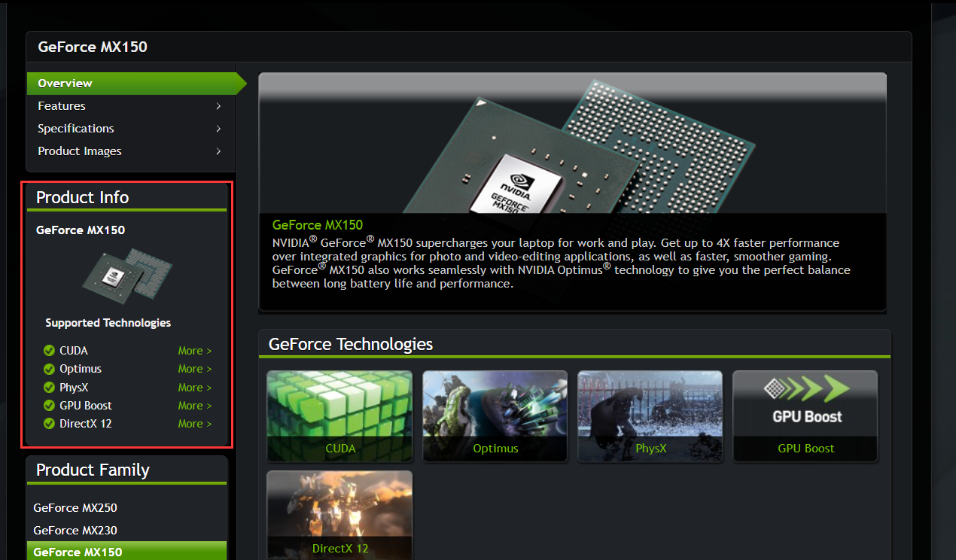The width and height of the screenshot is (956, 560).
Task: Open the CUDA technology tile
Action: click(339, 415)
